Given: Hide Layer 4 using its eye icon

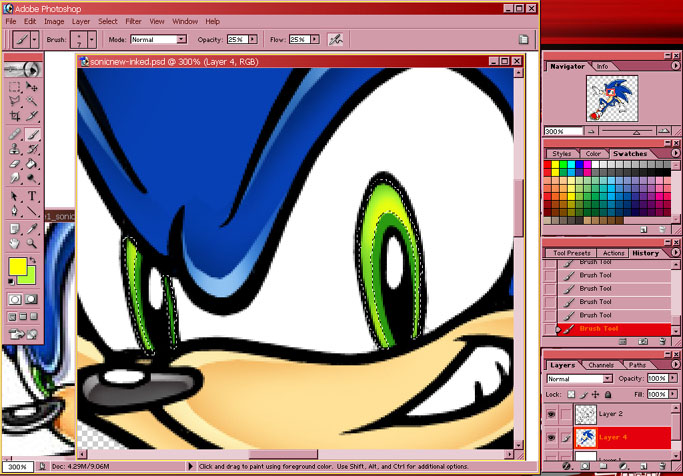Looking at the screenshot, I should point(551,438).
